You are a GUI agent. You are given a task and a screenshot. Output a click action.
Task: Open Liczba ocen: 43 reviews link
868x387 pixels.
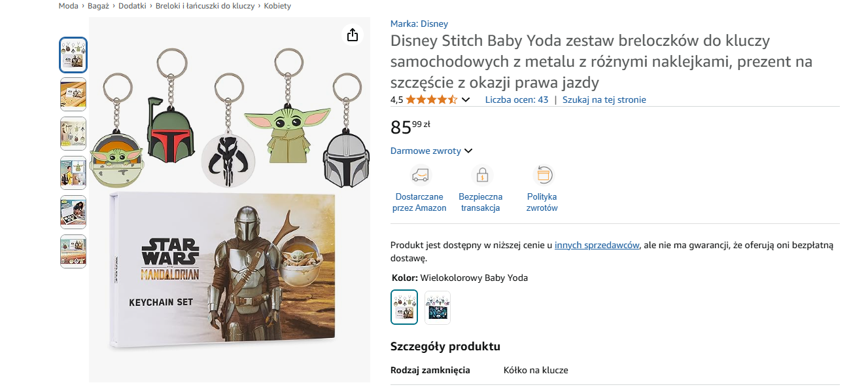(516, 100)
